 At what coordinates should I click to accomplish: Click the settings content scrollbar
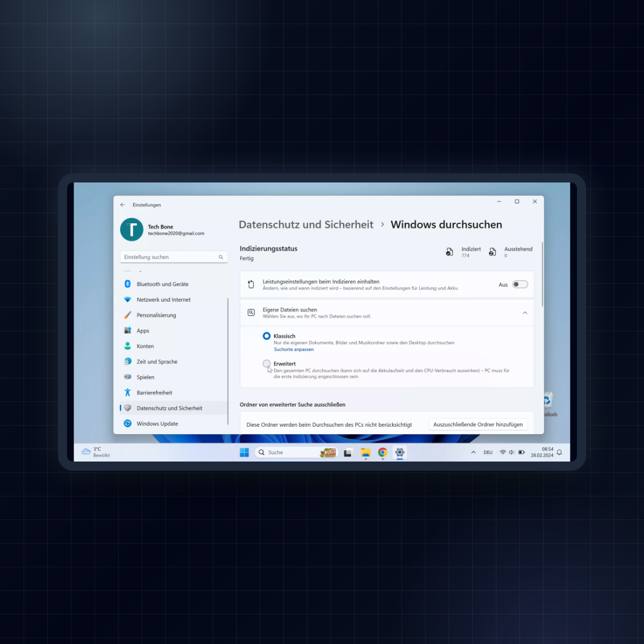(542, 275)
